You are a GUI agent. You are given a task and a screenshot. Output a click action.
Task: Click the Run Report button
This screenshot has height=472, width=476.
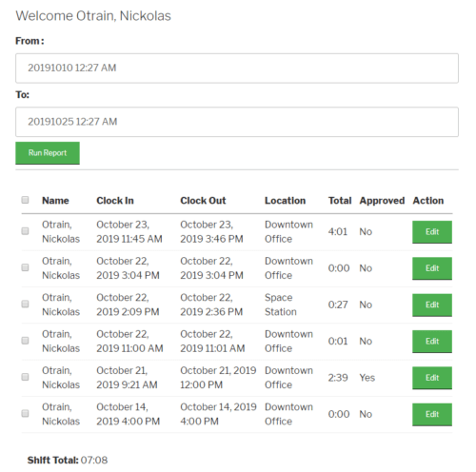point(48,153)
